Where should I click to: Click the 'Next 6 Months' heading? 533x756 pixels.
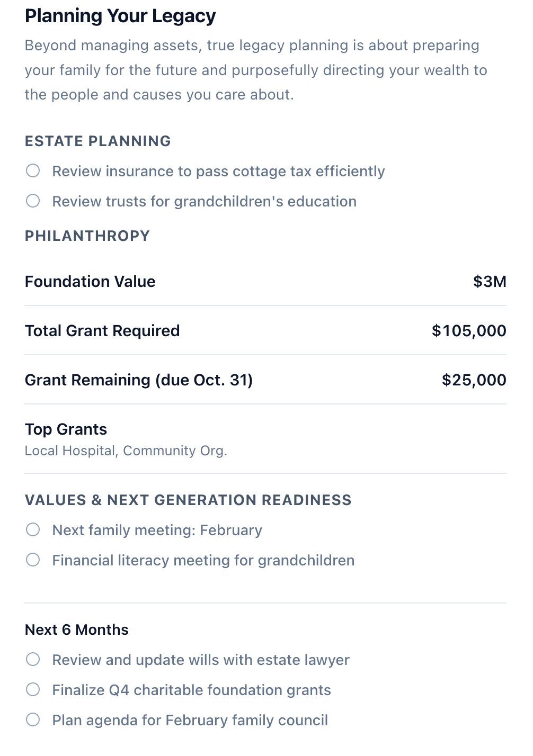pyautogui.click(x=77, y=630)
